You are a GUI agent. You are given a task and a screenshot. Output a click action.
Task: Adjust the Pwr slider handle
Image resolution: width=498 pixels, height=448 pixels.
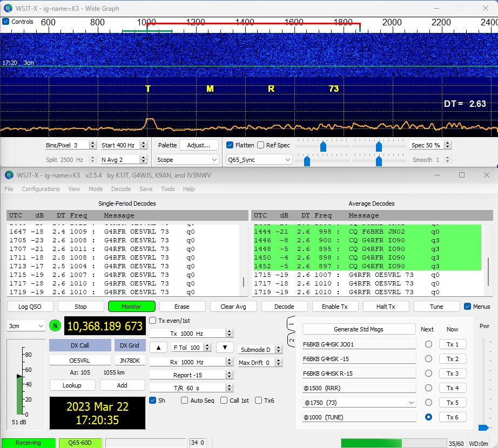click(x=483, y=427)
